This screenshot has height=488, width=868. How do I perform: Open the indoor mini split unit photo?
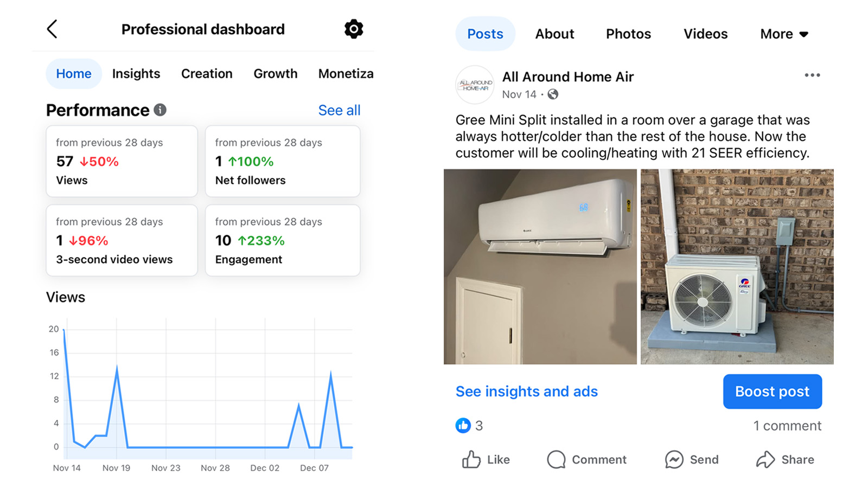[x=540, y=266]
